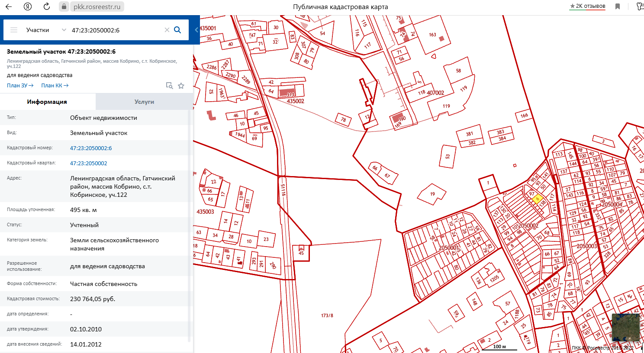
Task: Reload the page with refresh icon
Action: point(47,6)
